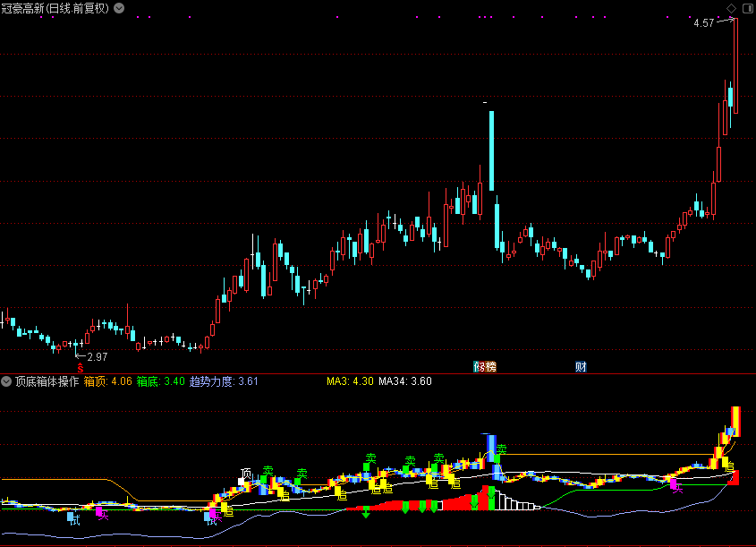
Task: Select the MA34: 3.60 value
Action: point(405,381)
